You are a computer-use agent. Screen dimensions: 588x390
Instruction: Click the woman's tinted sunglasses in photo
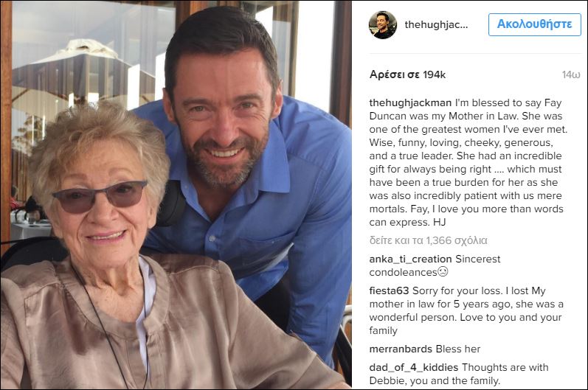99,197
